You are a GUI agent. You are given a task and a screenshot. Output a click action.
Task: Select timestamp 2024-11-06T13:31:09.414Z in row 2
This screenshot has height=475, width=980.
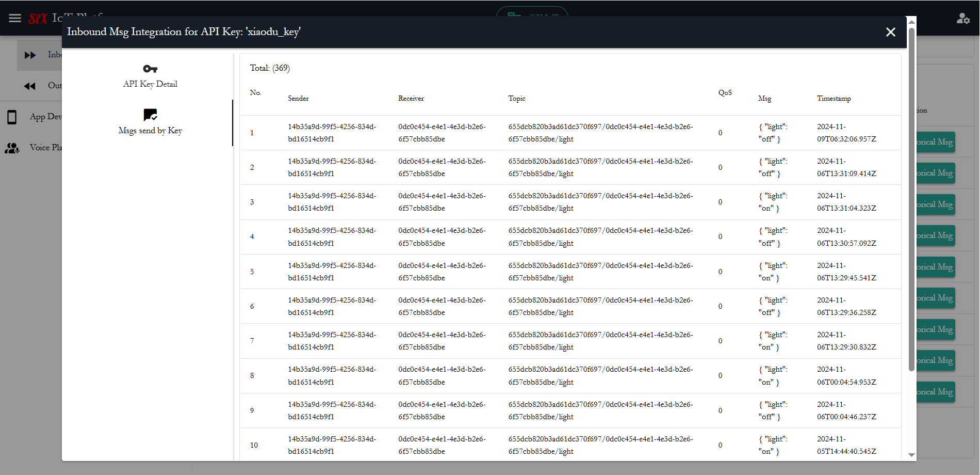click(x=846, y=168)
